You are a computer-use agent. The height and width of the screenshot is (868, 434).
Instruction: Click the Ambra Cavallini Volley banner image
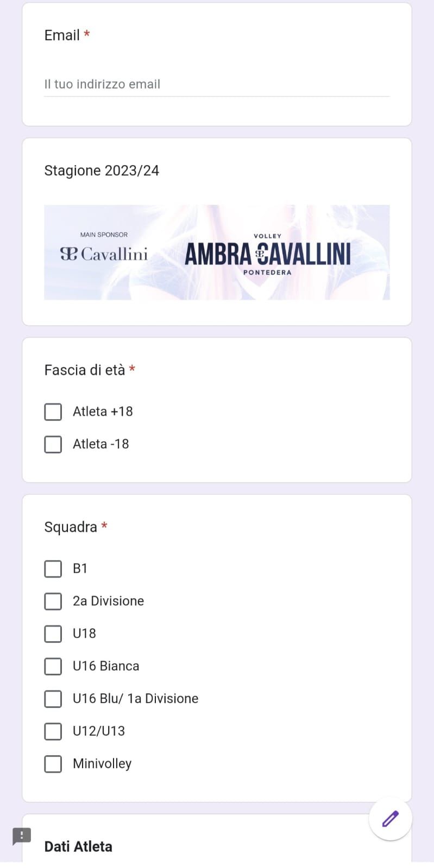pyautogui.click(x=217, y=252)
